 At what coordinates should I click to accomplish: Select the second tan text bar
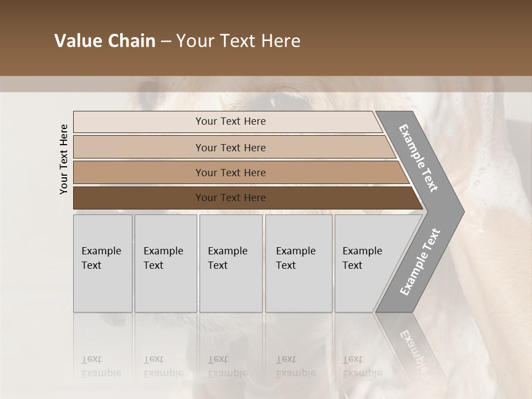[139, 147]
